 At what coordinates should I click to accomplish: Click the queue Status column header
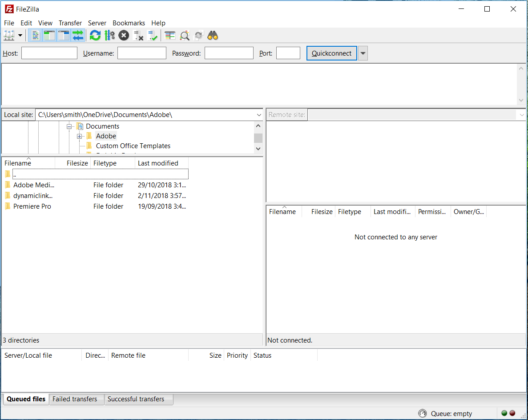click(x=284, y=355)
